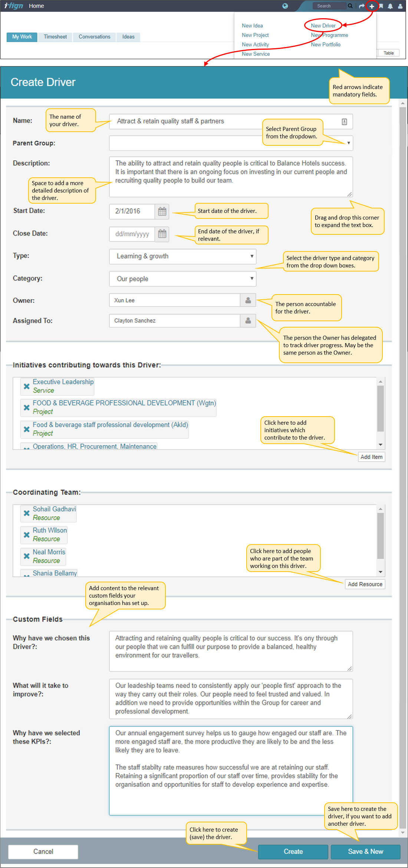Click the share arrow icon
Screen dimensions: 408x868
tap(362, 6)
